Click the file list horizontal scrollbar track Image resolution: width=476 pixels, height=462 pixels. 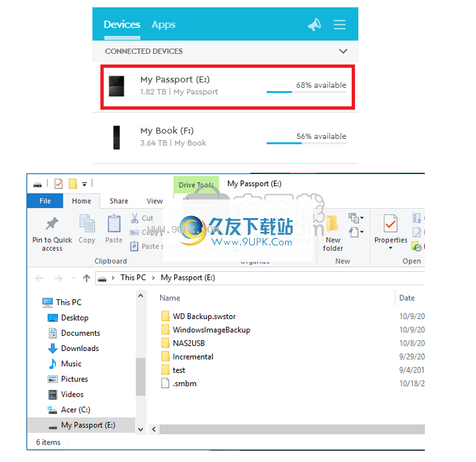292,429
